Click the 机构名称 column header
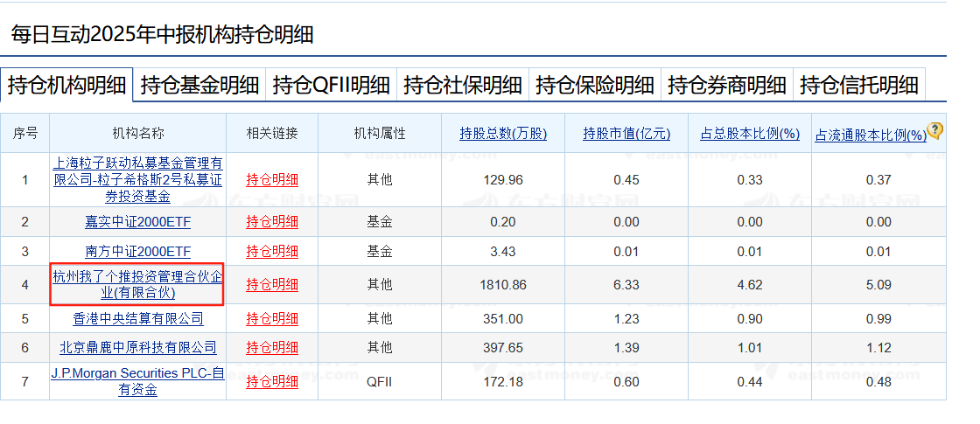Screen dimensions: 980x424 (x=138, y=133)
